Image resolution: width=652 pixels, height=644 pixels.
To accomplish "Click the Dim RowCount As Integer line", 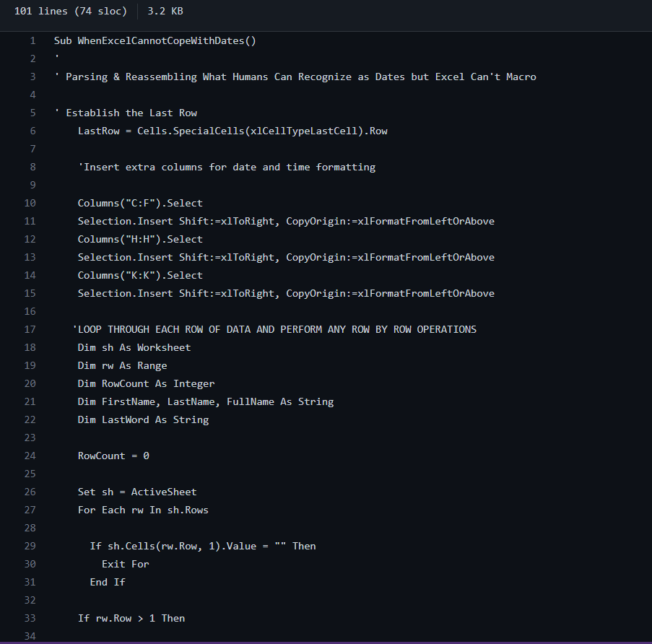I will coord(146,383).
